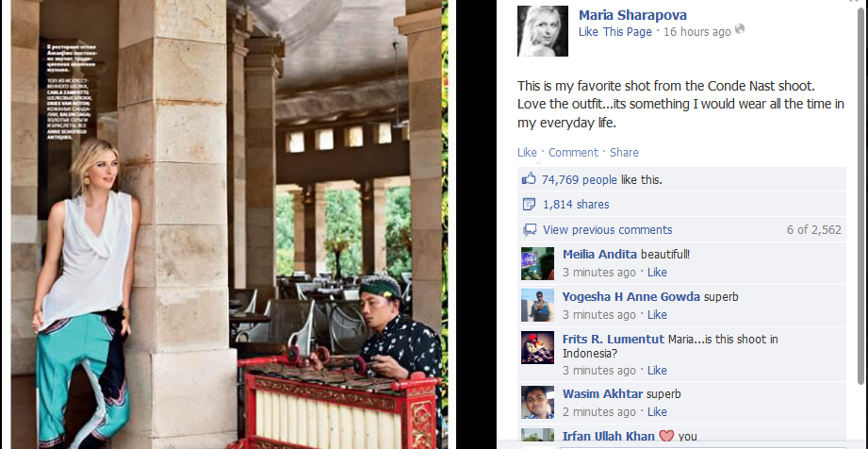Open the 1,814 shares list
Viewport: 868px width, 449px height.
point(576,205)
